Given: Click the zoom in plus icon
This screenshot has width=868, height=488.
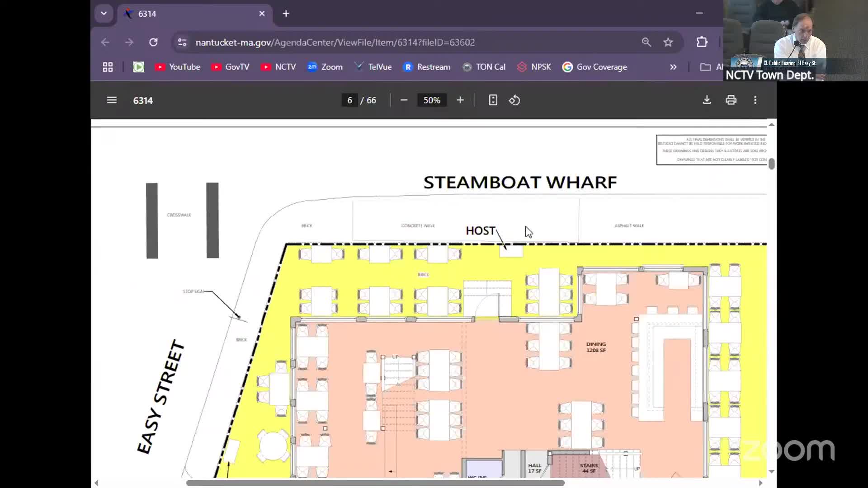Looking at the screenshot, I should point(460,100).
